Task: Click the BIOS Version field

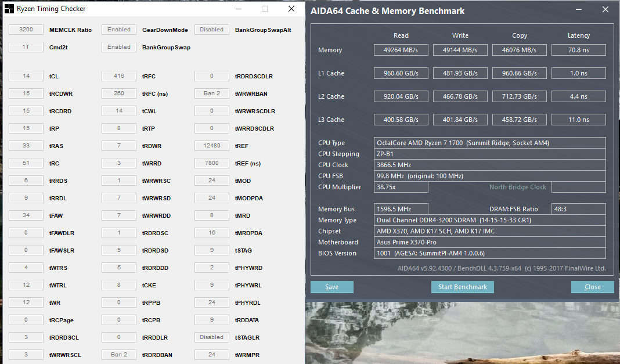Action: [x=490, y=253]
